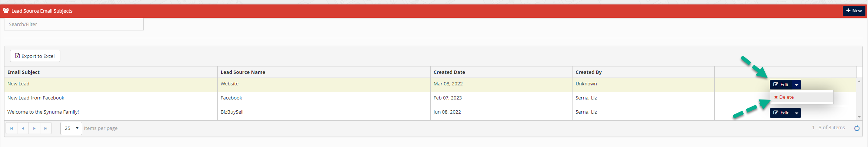
Task: Go to previous page arrow
Action: point(23,128)
